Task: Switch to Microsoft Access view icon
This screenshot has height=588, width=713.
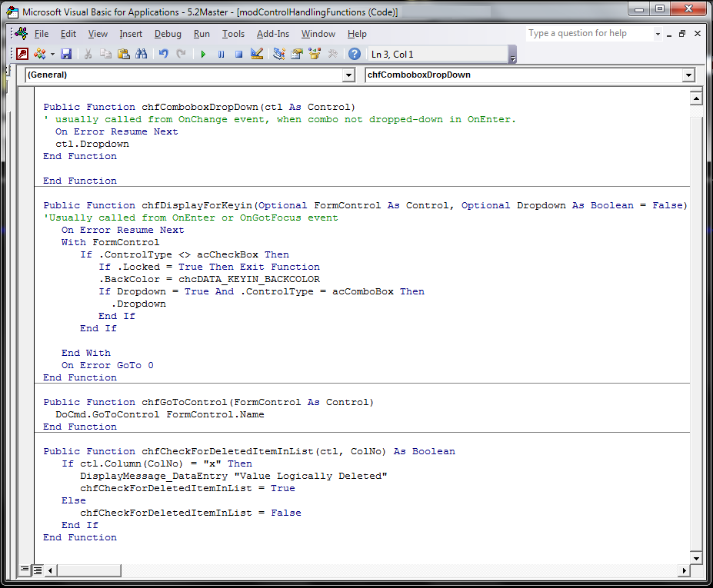Action: click(22, 54)
